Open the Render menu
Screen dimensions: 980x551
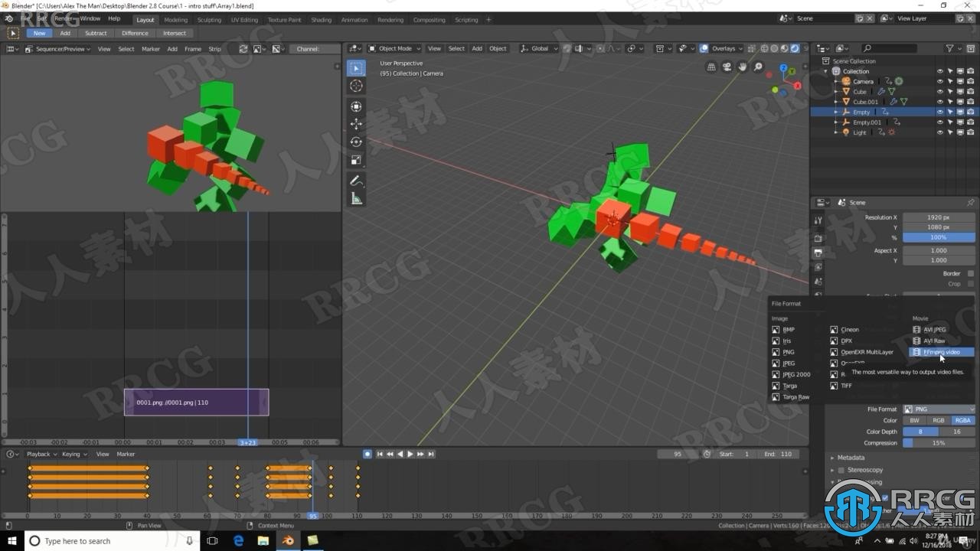tap(63, 18)
